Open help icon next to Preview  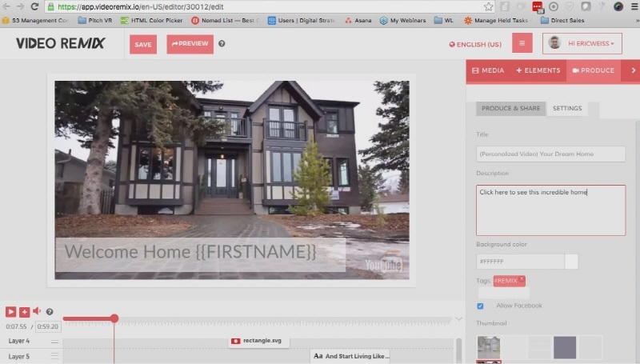(222, 44)
